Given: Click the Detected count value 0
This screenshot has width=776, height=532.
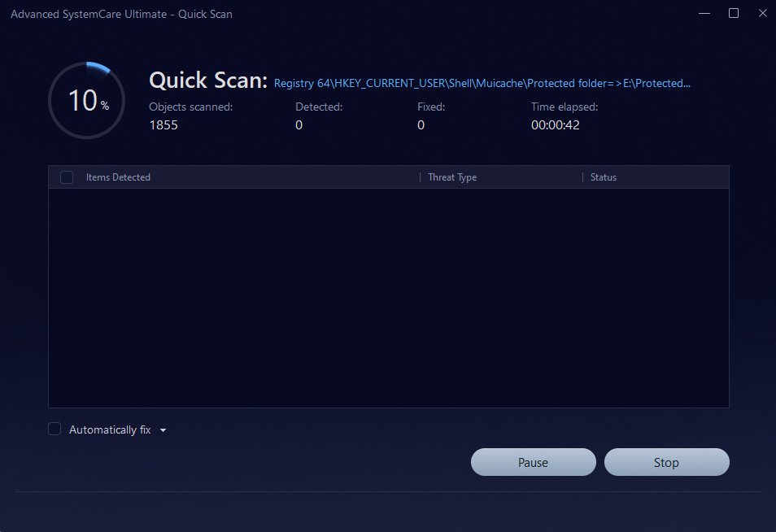Looking at the screenshot, I should click(x=299, y=125).
